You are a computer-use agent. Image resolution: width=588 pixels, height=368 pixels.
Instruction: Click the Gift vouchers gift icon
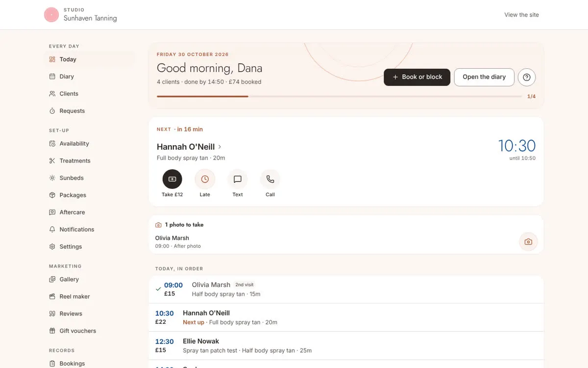pyautogui.click(x=52, y=331)
